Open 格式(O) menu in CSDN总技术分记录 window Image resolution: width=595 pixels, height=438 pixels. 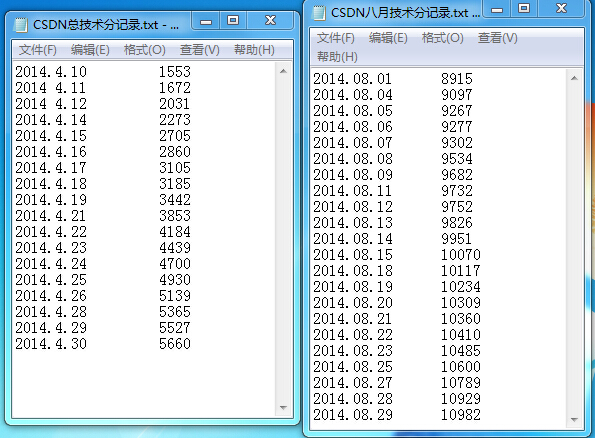145,50
